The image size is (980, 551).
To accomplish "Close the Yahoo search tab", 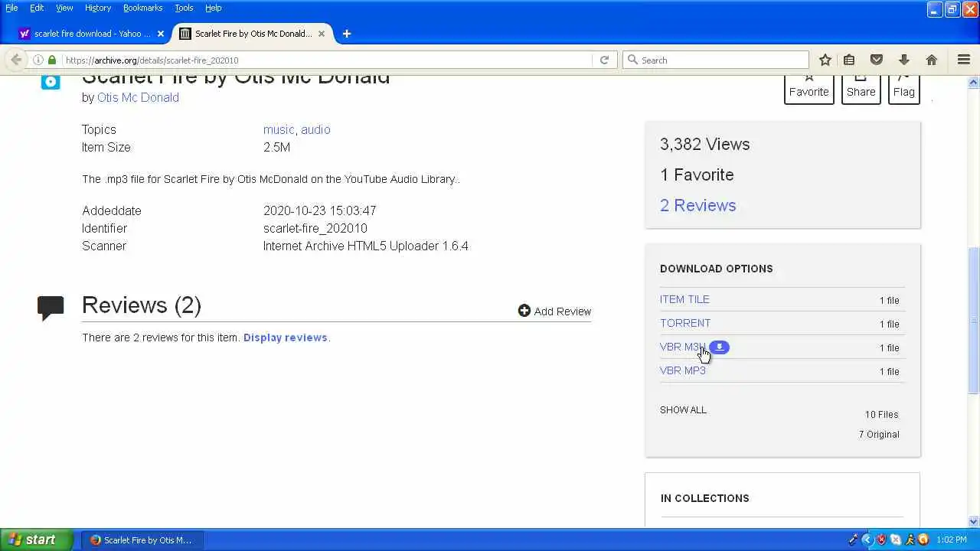I will tap(160, 34).
